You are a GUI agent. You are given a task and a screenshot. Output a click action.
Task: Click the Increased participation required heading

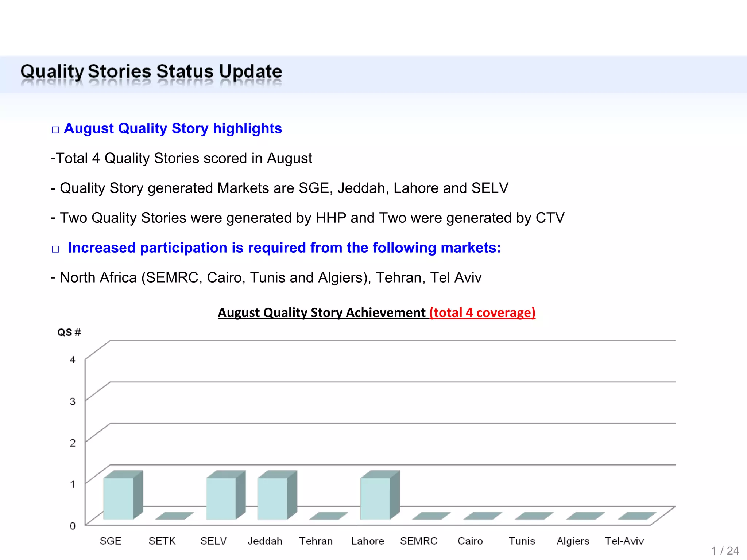284,248
